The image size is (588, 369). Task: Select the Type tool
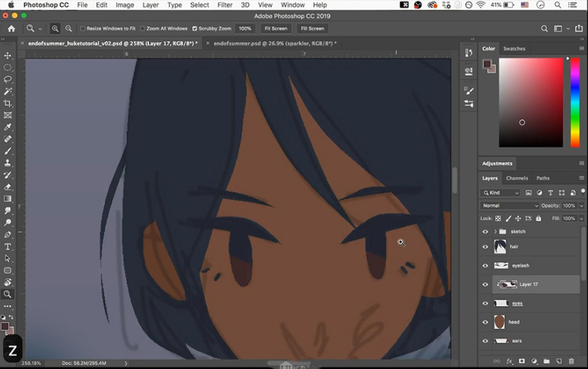8,246
